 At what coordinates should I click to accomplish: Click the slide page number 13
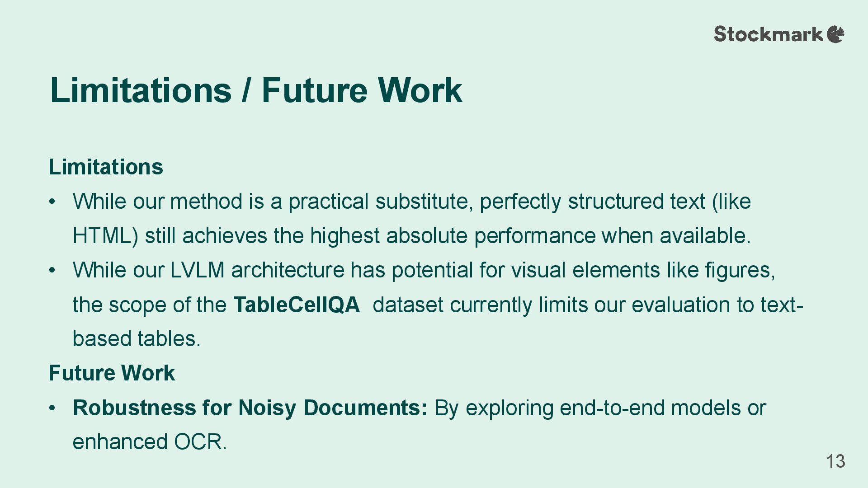(835, 461)
